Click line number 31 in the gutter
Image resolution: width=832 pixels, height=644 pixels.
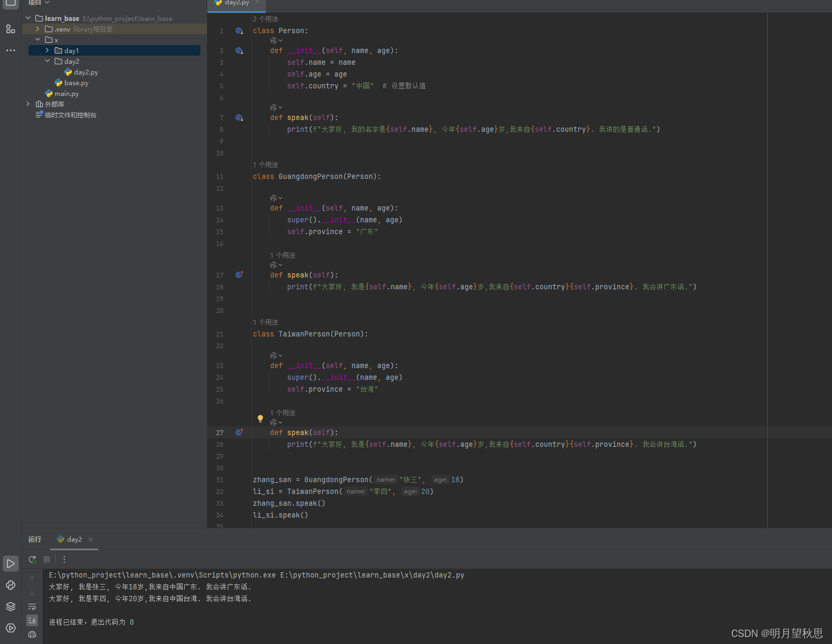pos(220,480)
